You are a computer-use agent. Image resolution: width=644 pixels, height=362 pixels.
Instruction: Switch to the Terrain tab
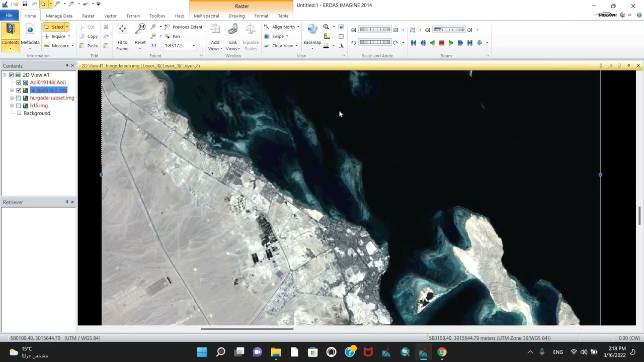[133, 16]
